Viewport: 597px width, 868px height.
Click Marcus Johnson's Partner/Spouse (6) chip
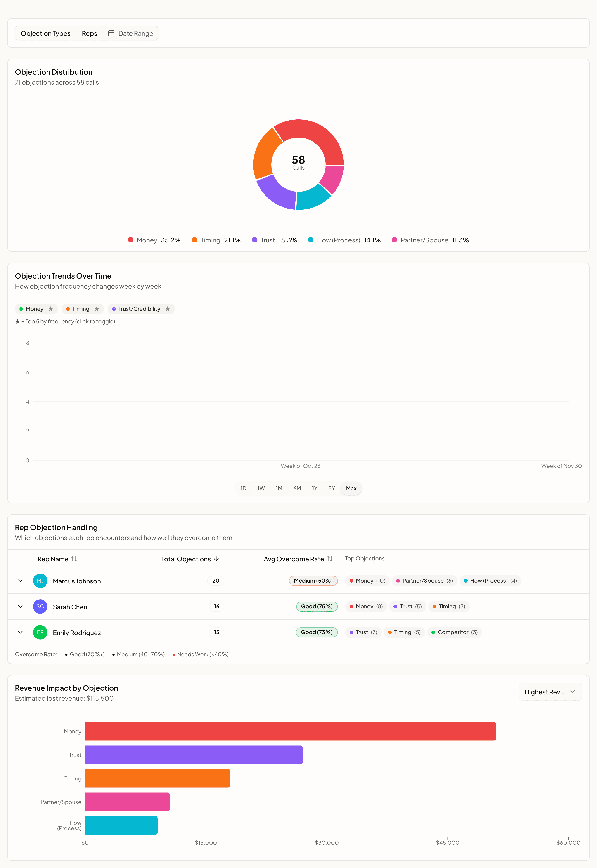point(424,581)
